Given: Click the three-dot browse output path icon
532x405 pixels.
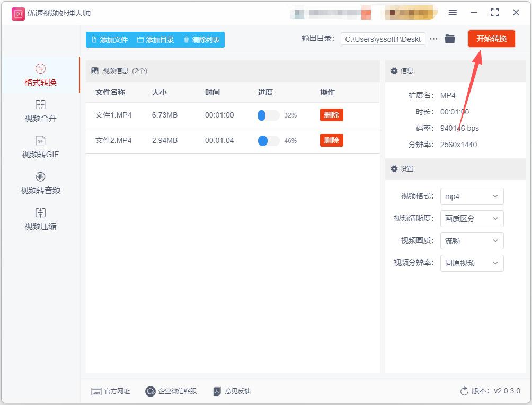Looking at the screenshot, I should (433, 39).
